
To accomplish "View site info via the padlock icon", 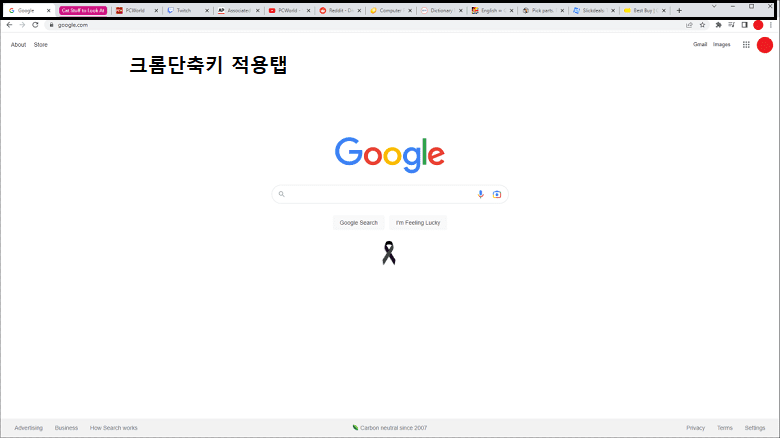I will pos(51,25).
